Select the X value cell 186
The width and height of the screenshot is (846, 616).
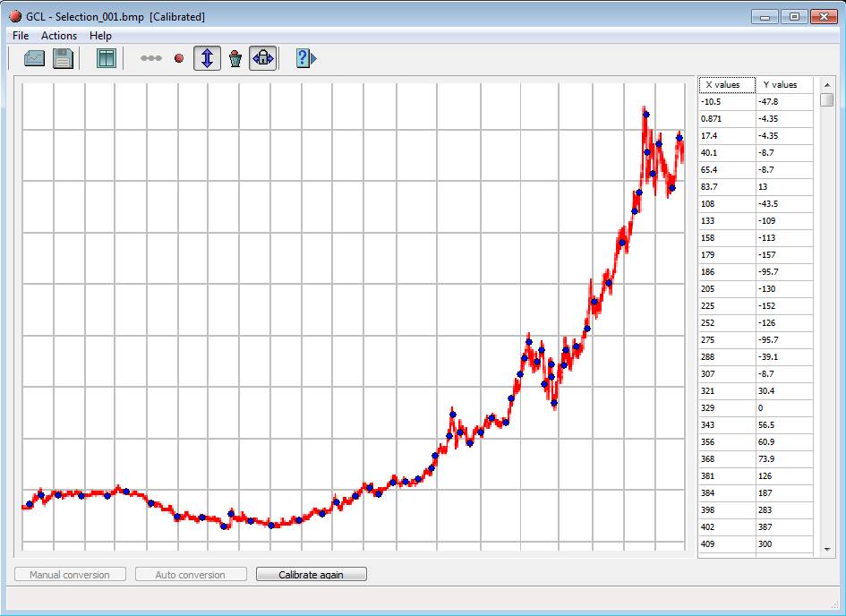click(727, 272)
